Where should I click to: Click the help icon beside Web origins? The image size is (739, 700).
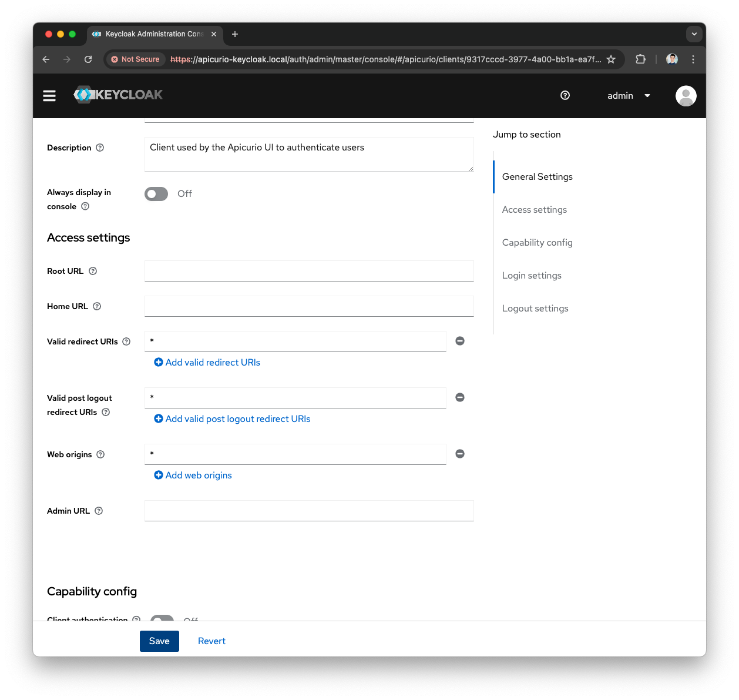point(100,454)
